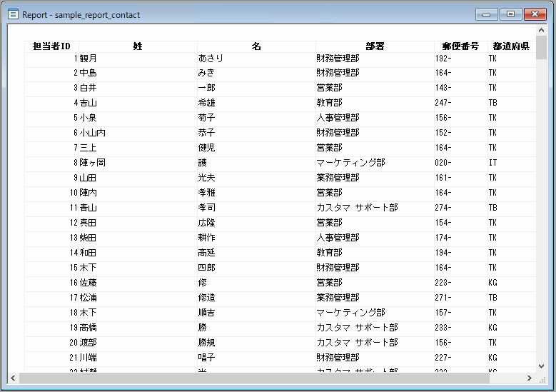Click the horizontal scrollbar right arrow
This screenshot has width=556, height=392.
tap(530, 378)
